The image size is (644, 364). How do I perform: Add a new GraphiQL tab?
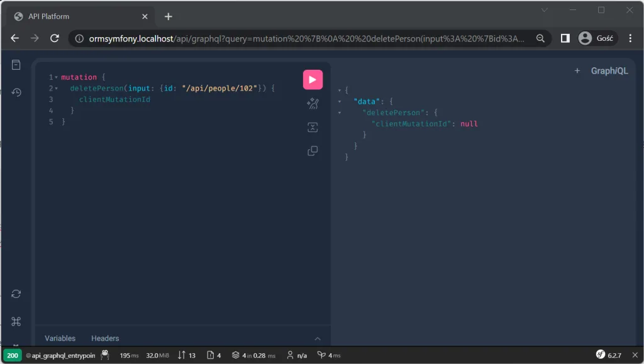[577, 70]
